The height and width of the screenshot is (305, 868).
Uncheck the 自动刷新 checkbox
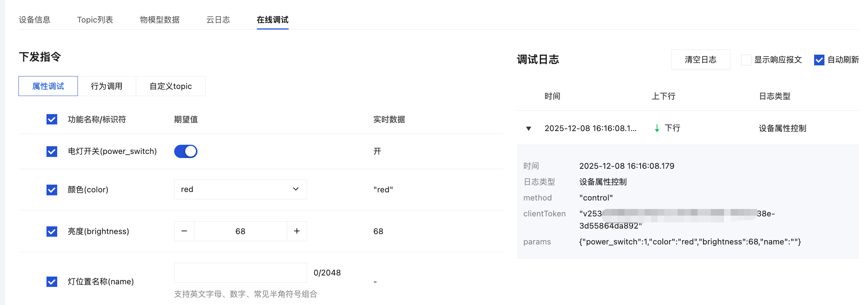[x=819, y=60]
